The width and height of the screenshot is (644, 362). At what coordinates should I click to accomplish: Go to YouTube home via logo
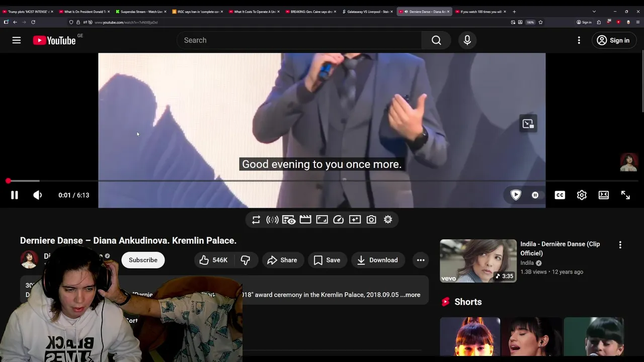coord(54,41)
